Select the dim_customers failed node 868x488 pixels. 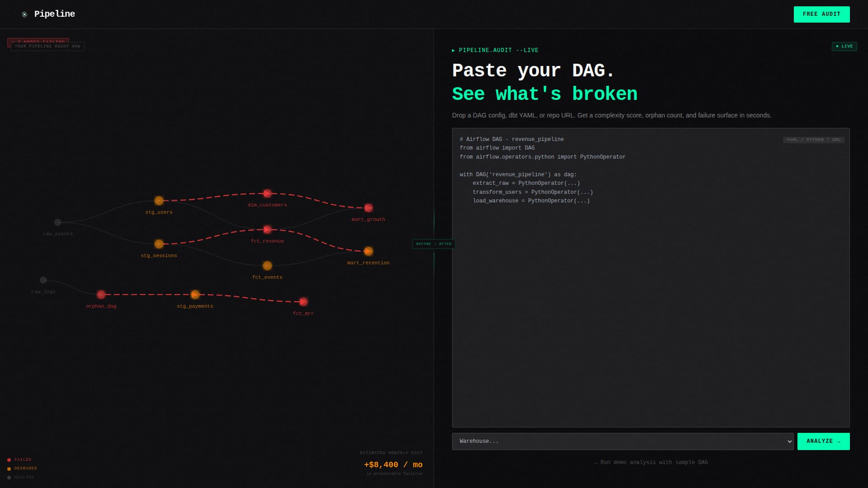click(x=267, y=193)
